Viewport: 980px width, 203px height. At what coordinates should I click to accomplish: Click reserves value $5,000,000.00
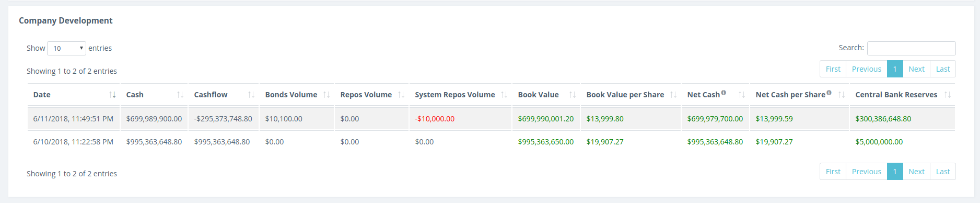click(x=879, y=142)
